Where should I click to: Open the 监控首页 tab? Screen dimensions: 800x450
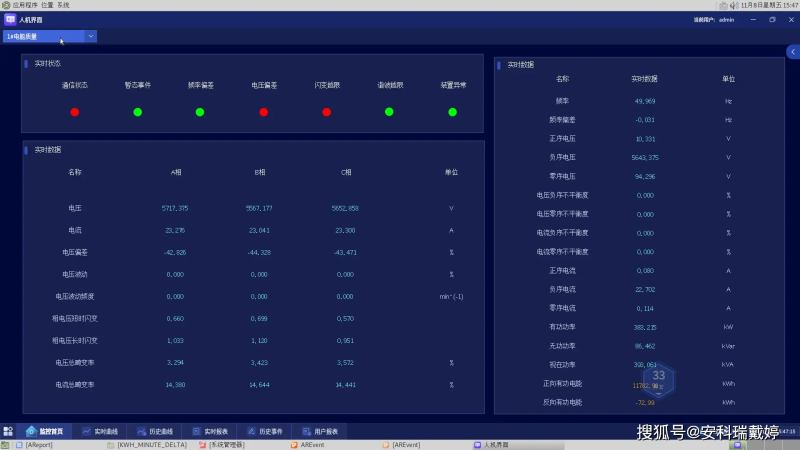pyautogui.click(x=44, y=431)
